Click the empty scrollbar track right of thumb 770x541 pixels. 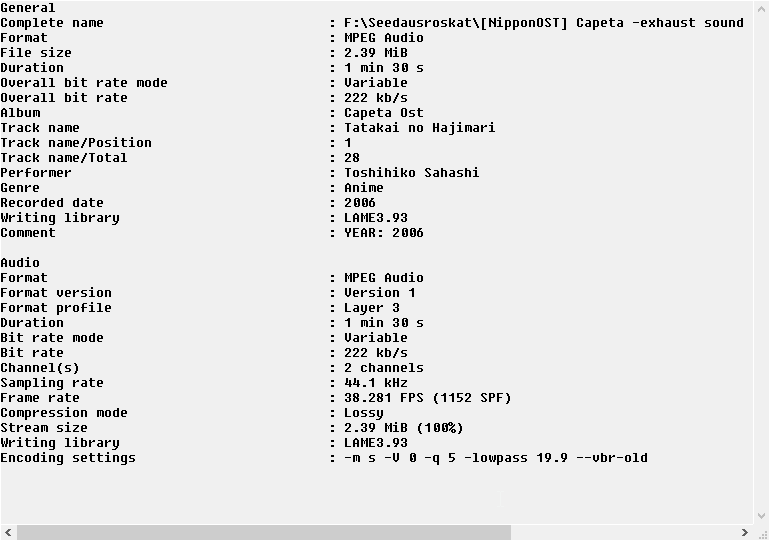[x=620, y=533]
